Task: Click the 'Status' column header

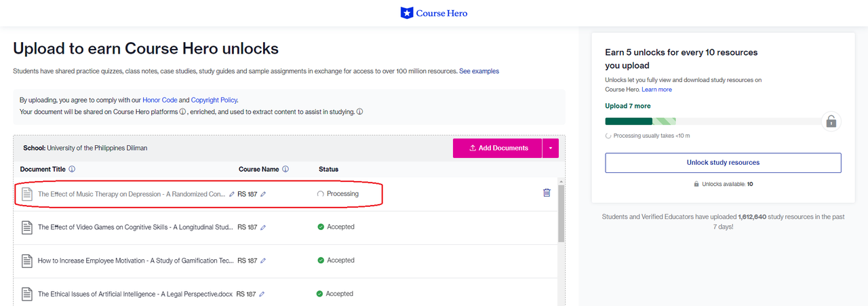Action: 328,170
